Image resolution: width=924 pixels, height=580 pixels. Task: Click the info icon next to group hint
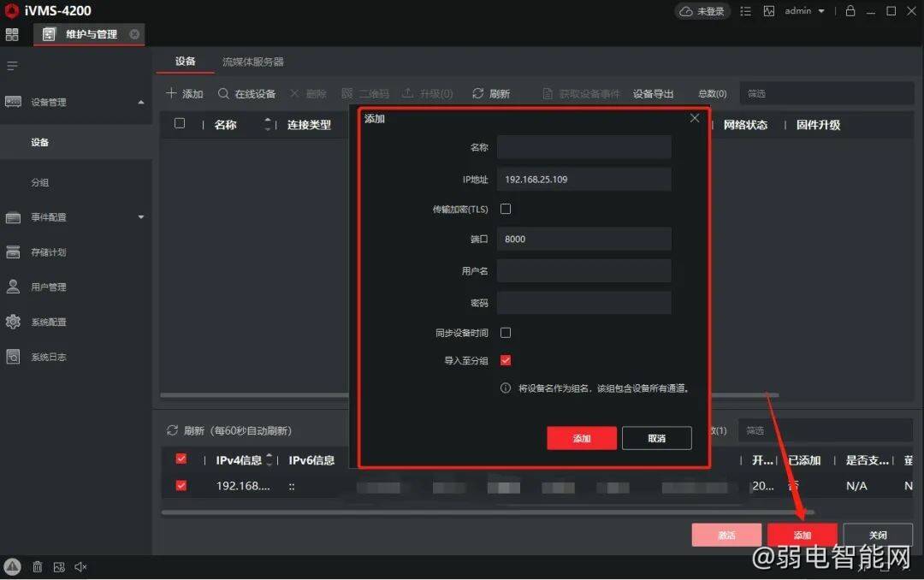[506, 388]
